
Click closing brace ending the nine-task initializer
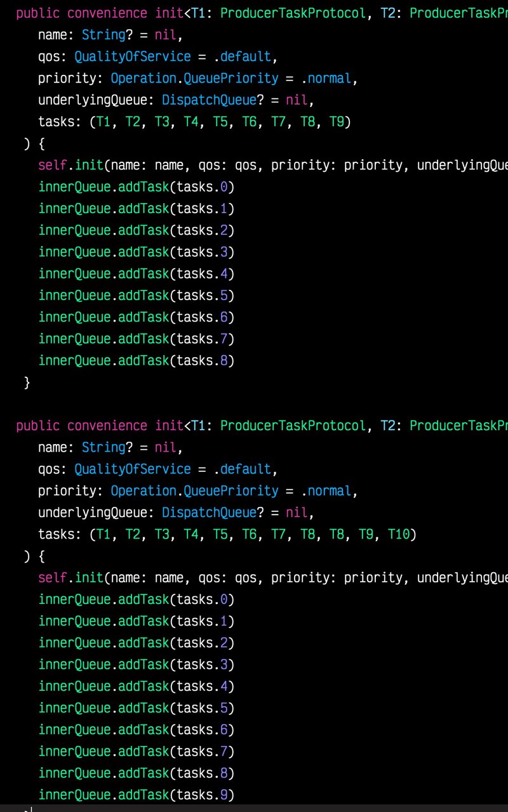[x=27, y=382]
